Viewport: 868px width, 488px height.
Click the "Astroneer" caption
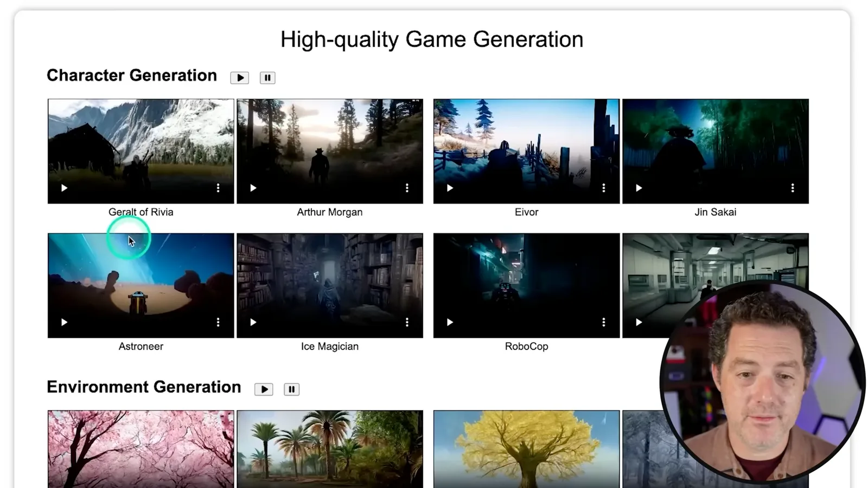pos(141,346)
